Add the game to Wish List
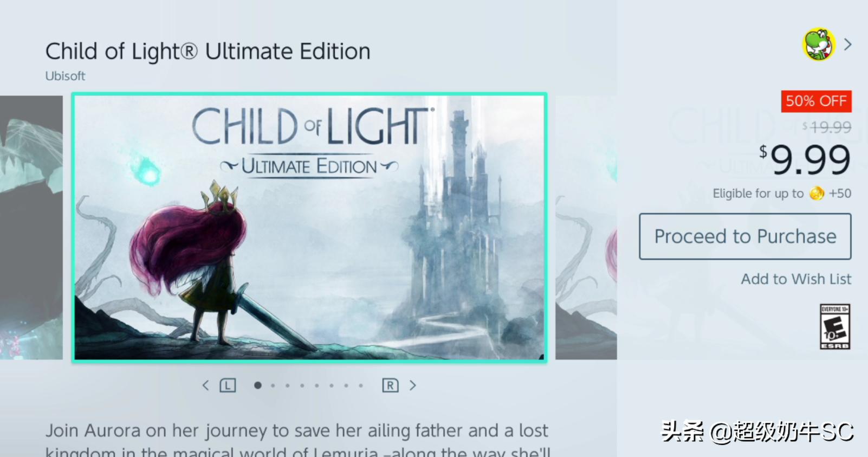 coord(795,279)
